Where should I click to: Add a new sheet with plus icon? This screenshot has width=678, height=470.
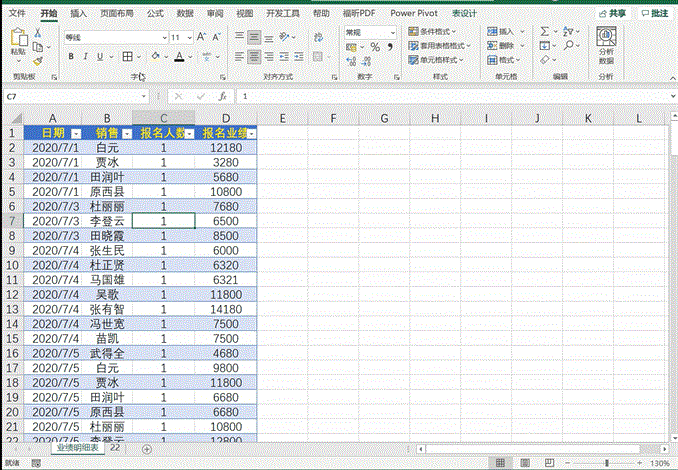pos(147,449)
